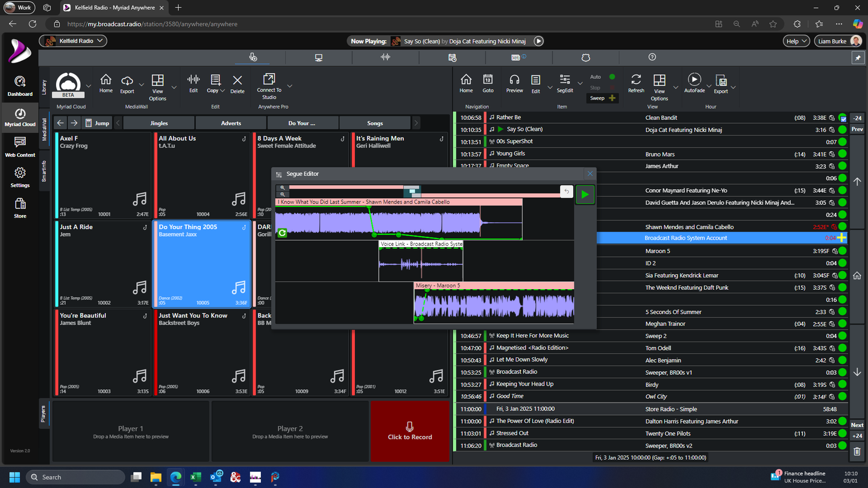Image resolution: width=868 pixels, height=488 pixels.
Task: Play the segue preview in Segue Editor
Action: 584,195
